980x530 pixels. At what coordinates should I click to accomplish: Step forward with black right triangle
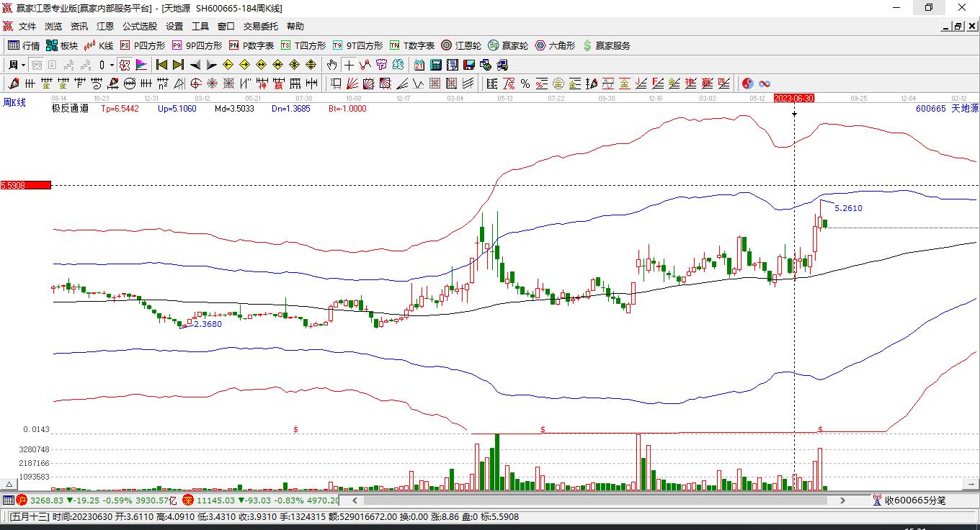point(212,65)
